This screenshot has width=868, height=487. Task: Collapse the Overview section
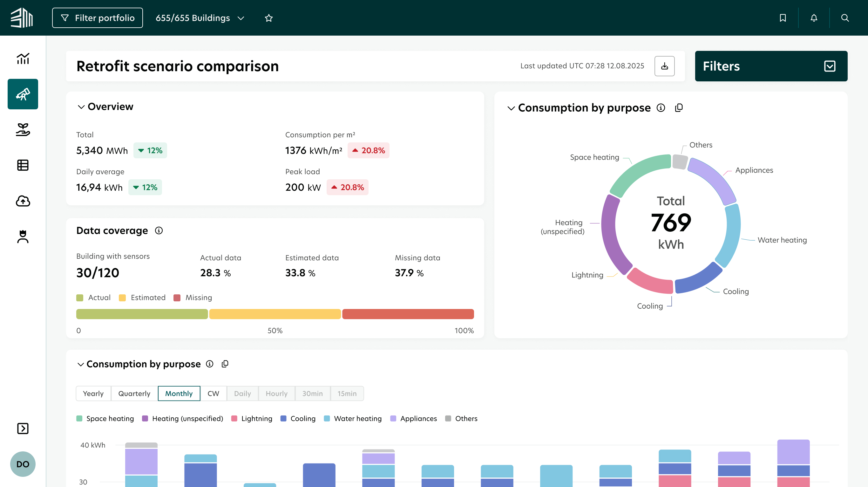click(x=81, y=107)
